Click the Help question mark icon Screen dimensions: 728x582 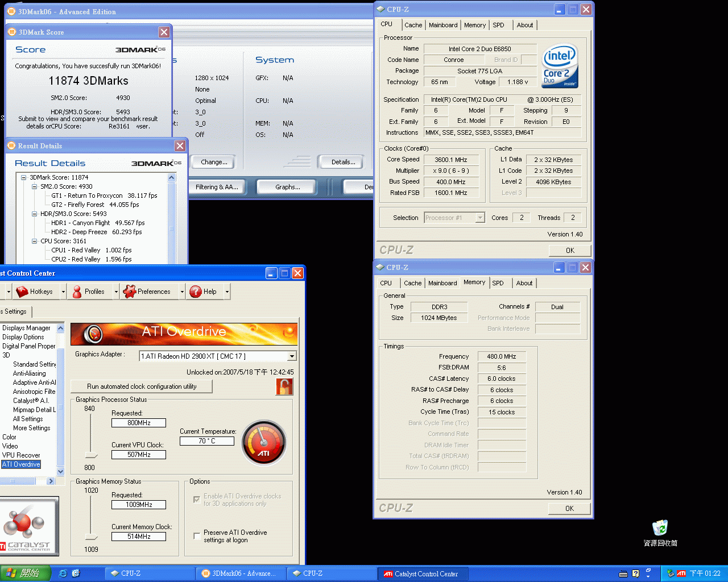click(196, 292)
